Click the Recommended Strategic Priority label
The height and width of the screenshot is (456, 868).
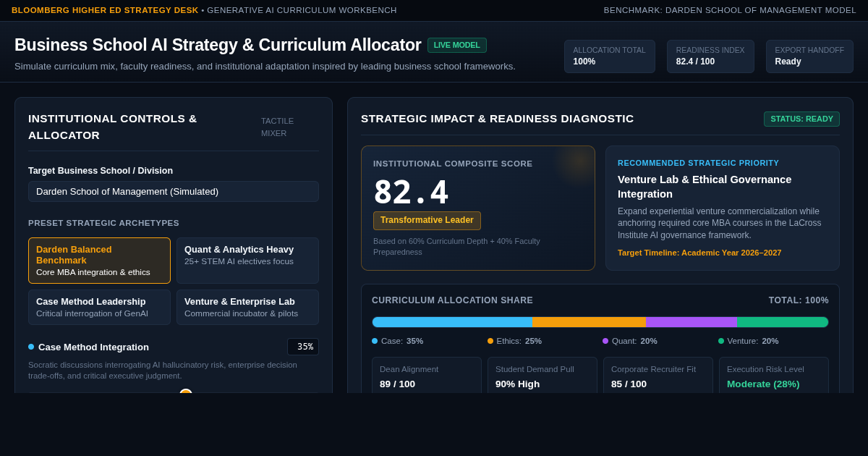699,163
